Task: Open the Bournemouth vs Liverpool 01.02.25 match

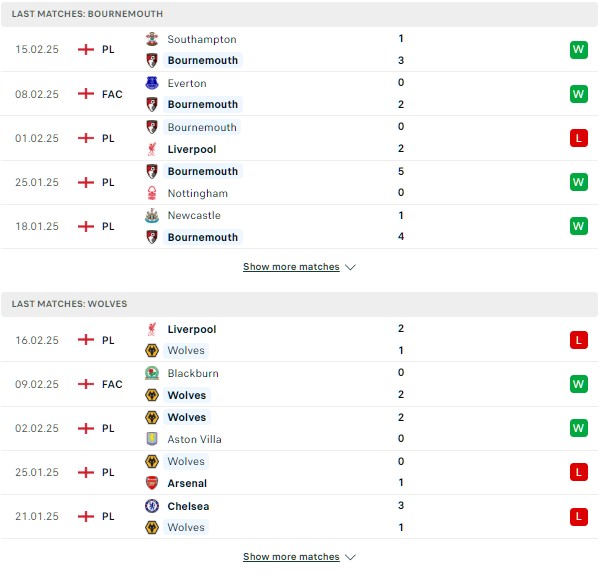Action: [x=299, y=138]
